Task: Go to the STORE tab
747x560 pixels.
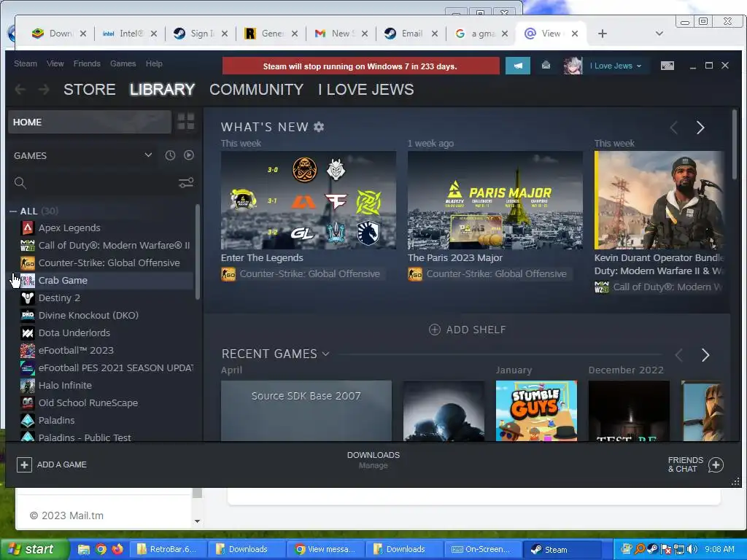Action: 90,90
